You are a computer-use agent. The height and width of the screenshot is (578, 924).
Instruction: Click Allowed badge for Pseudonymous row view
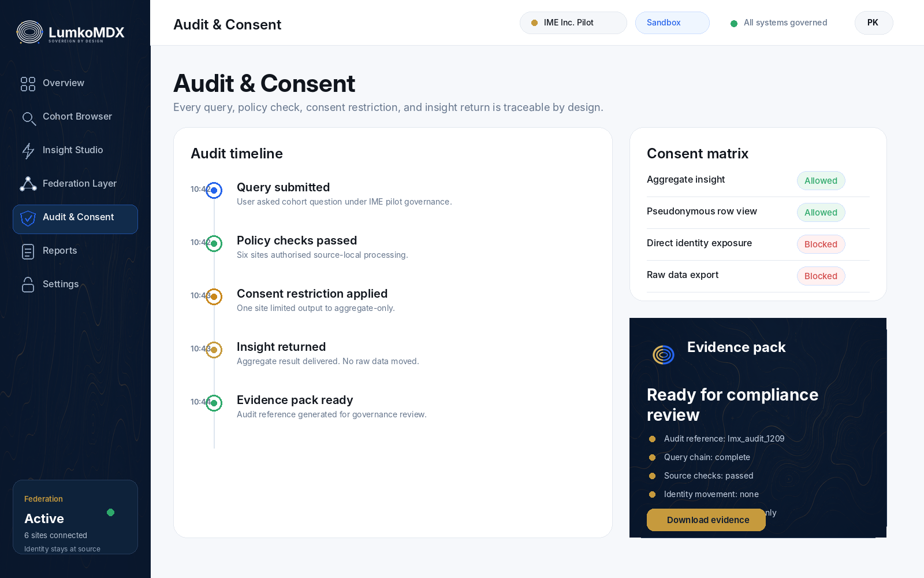pos(821,213)
